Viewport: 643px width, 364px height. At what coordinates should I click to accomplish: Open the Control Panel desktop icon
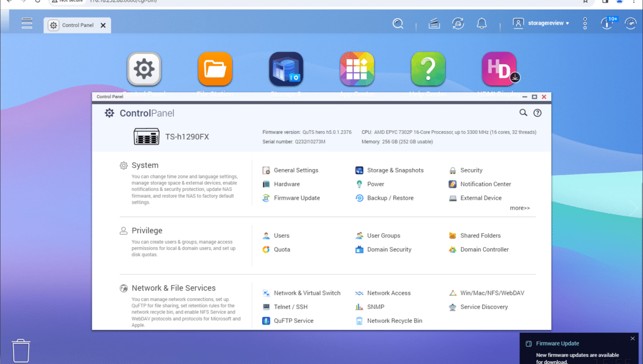click(x=144, y=69)
